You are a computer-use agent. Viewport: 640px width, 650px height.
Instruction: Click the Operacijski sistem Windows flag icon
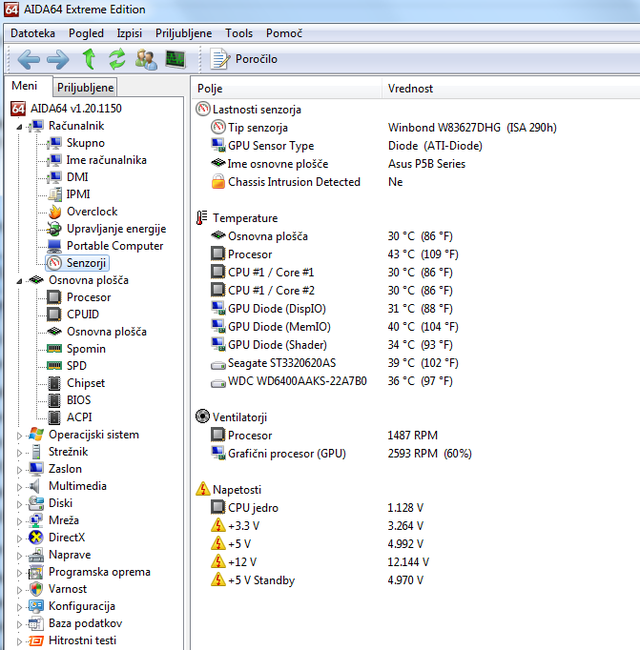pos(36,434)
